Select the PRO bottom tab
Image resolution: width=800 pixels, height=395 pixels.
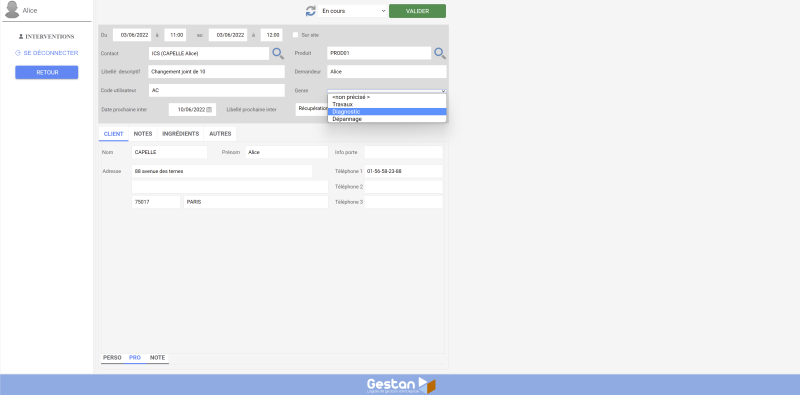coord(135,358)
